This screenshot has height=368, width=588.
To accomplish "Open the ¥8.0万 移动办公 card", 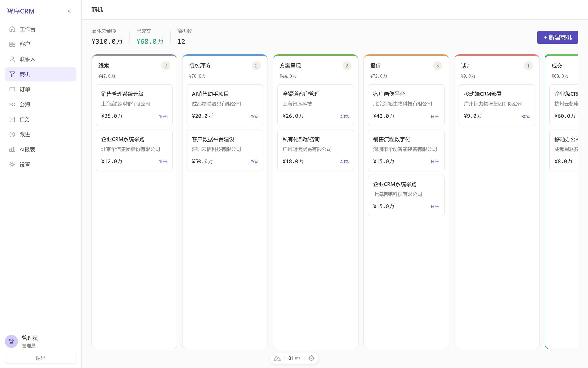I will click(564, 150).
